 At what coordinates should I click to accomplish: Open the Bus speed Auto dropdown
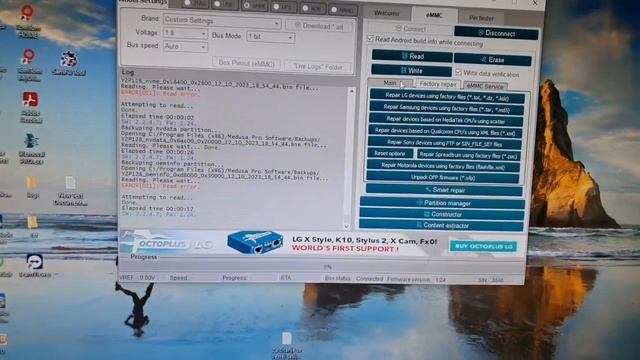[185, 47]
